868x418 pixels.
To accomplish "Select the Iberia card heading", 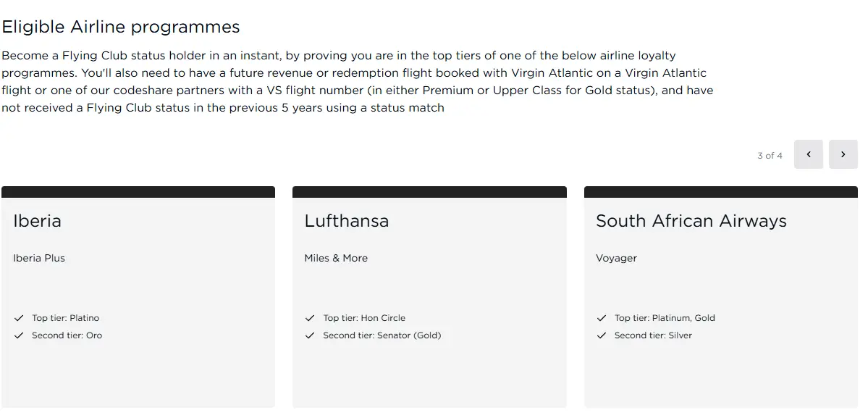I will (37, 221).
